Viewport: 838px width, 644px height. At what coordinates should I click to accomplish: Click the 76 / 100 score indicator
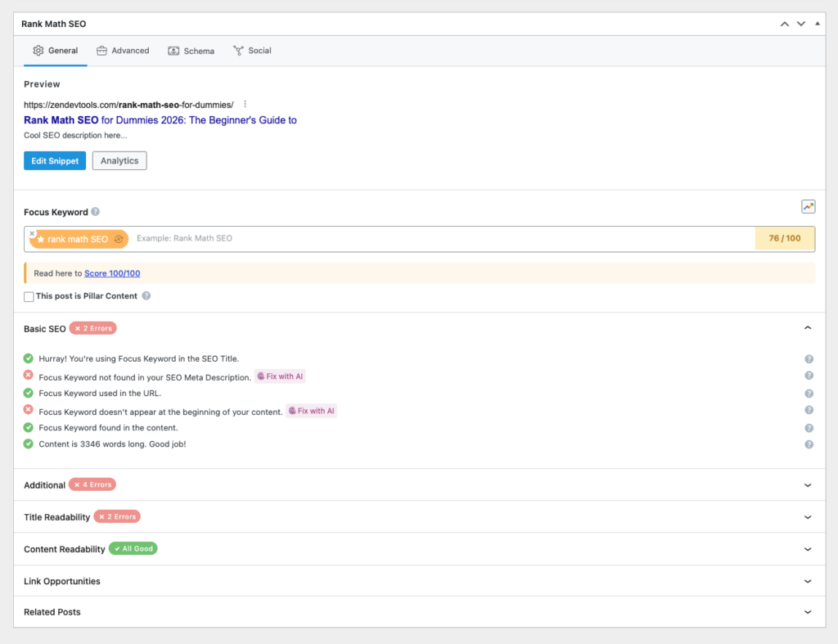click(785, 238)
